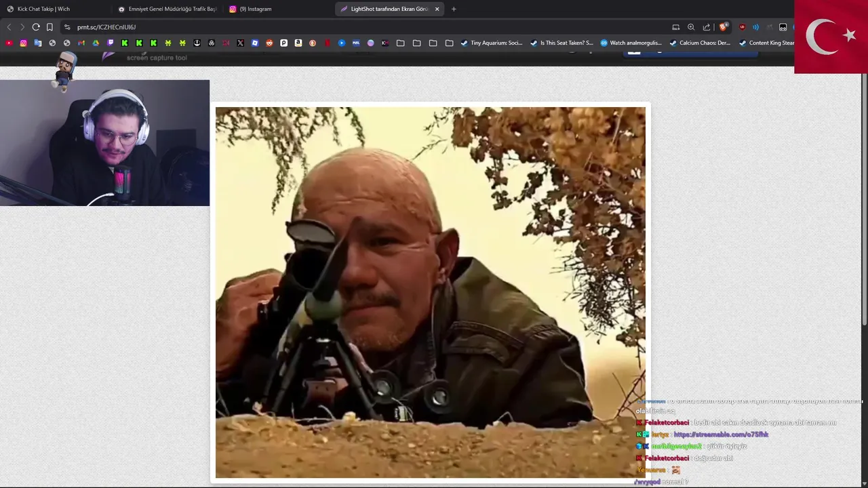Go forward to next page

[22, 27]
